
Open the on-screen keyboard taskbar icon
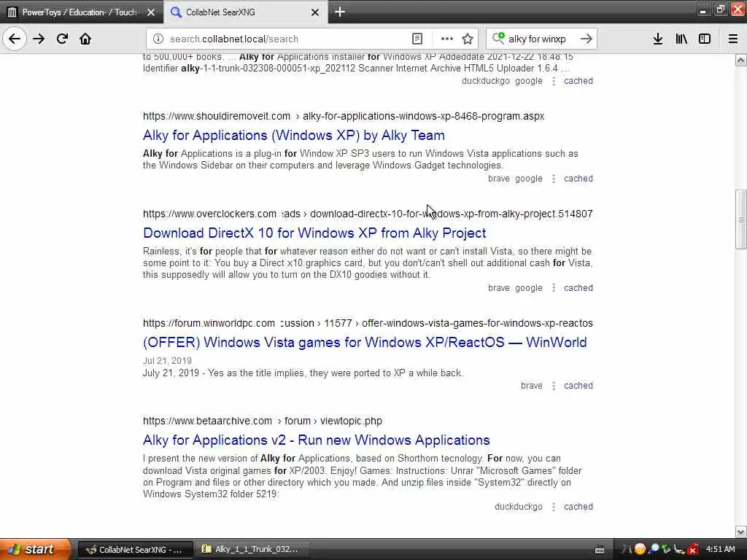point(600,550)
